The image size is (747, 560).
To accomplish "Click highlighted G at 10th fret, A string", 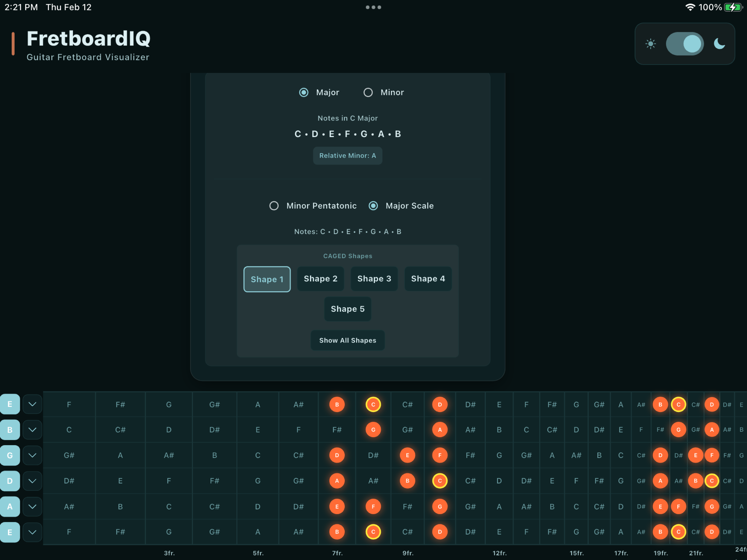I will pyautogui.click(x=440, y=507).
